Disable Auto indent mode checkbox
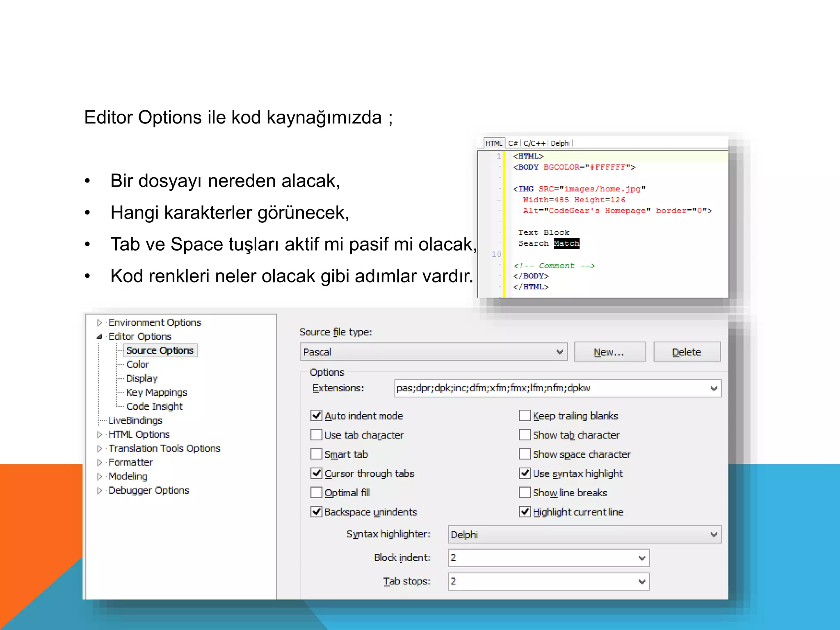Viewport: 840px width, 630px height. click(x=316, y=415)
